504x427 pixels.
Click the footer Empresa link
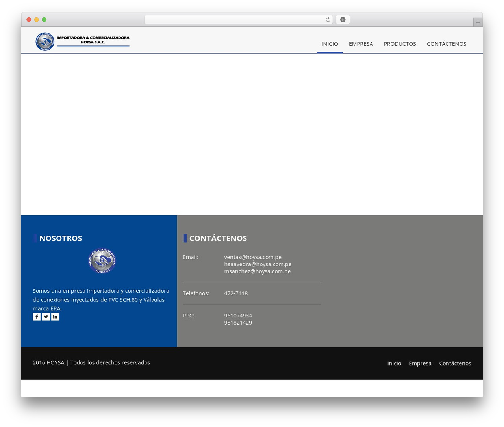tap(420, 363)
